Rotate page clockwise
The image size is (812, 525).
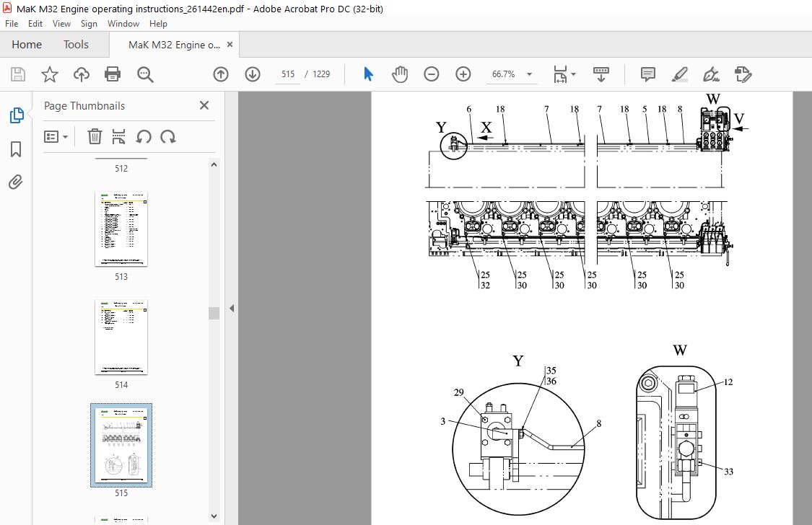pyautogui.click(x=167, y=136)
